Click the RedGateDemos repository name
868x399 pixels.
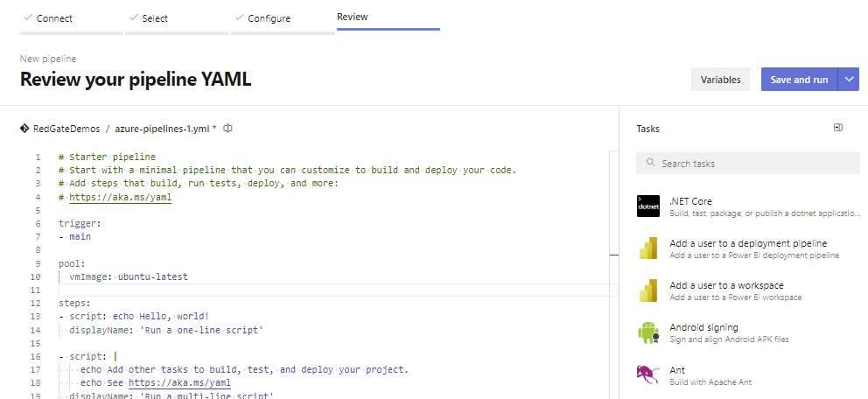pyautogui.click(x=66, y=129)
